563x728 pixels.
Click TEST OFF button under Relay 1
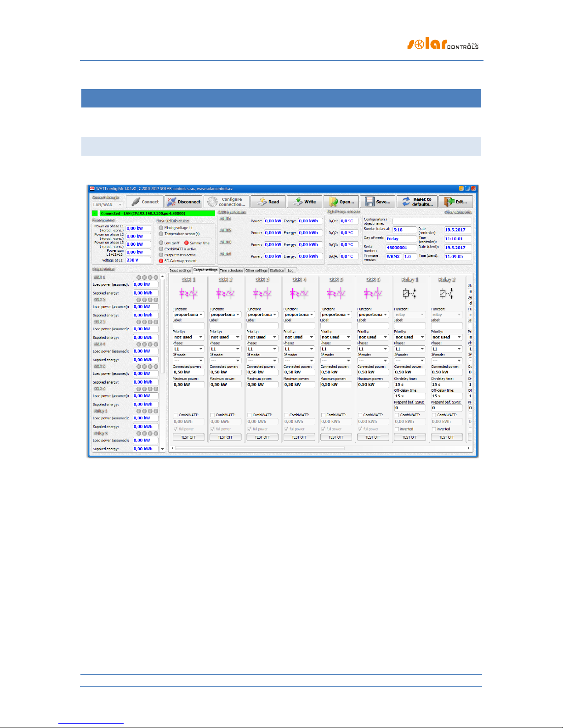410,437
